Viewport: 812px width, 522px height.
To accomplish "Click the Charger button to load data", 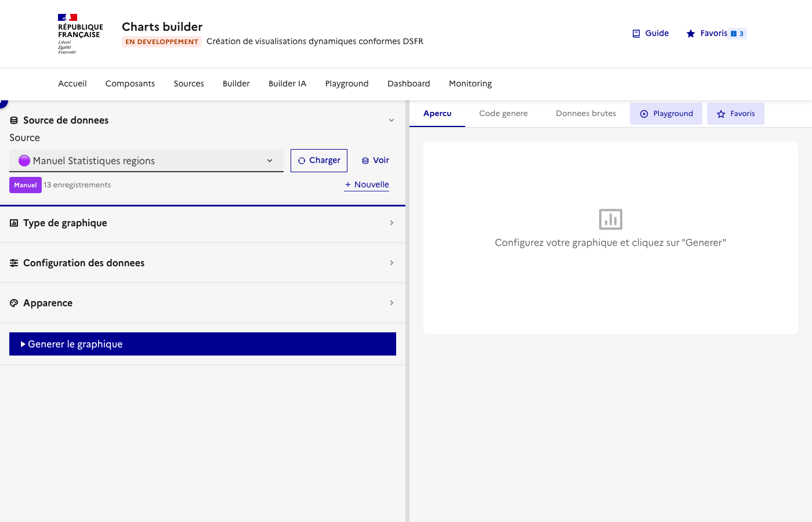I will tap(318, 160).
